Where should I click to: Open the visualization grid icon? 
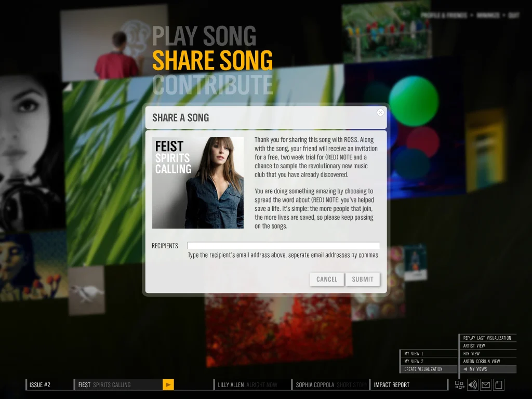[459, 385]
